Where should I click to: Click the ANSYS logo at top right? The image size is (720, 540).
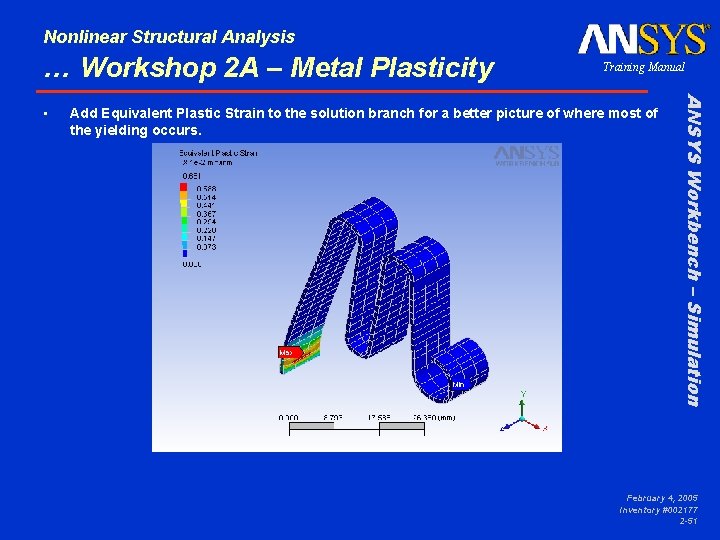643,39
